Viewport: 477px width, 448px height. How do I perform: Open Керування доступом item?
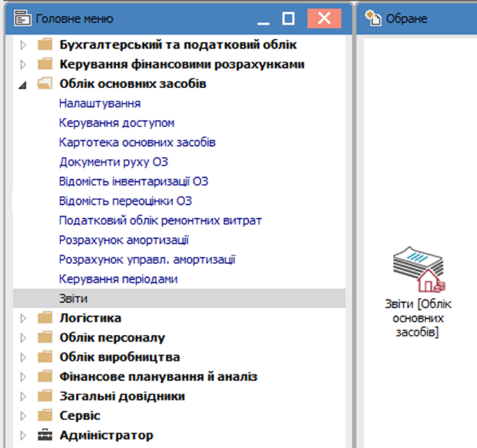[117, 123]
